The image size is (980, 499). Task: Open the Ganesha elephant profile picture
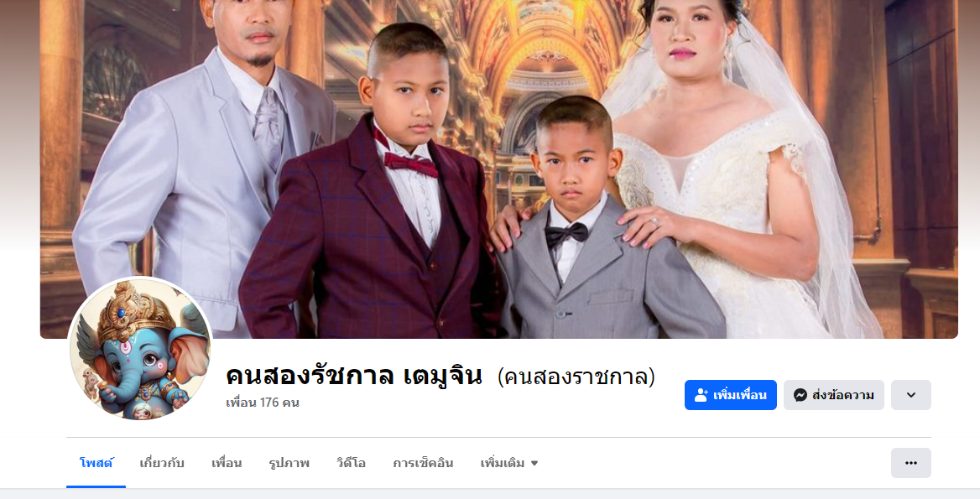coord(141,349)
